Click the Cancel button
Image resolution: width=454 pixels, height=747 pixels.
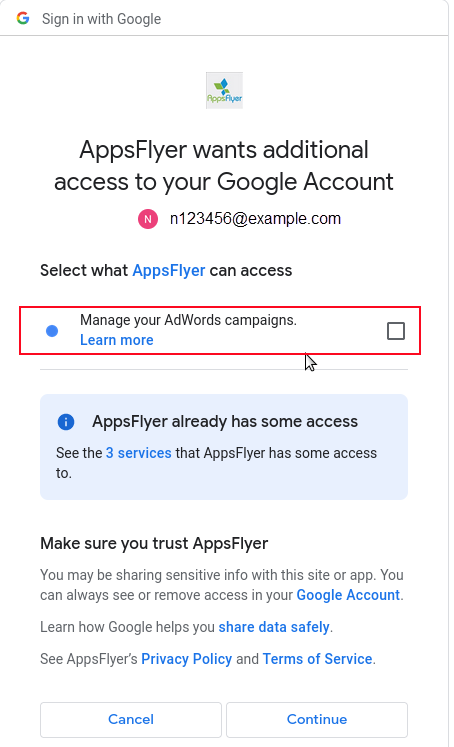pyautogui.click(x=131, y=719)
